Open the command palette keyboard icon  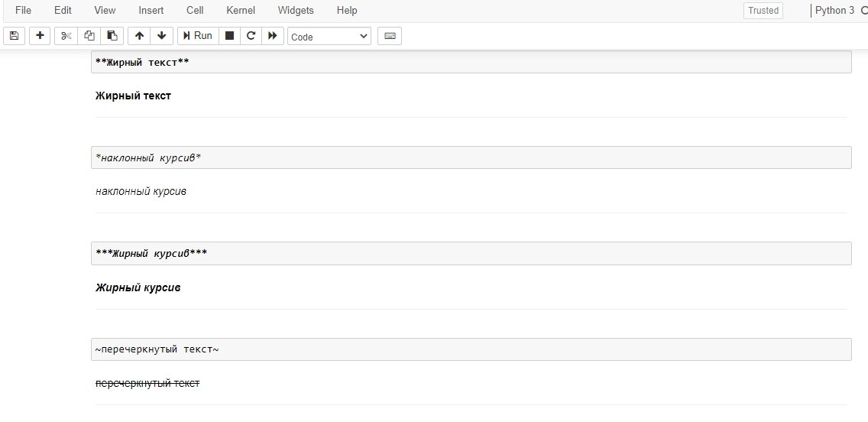pyautogui.click(x=390, y=36)
